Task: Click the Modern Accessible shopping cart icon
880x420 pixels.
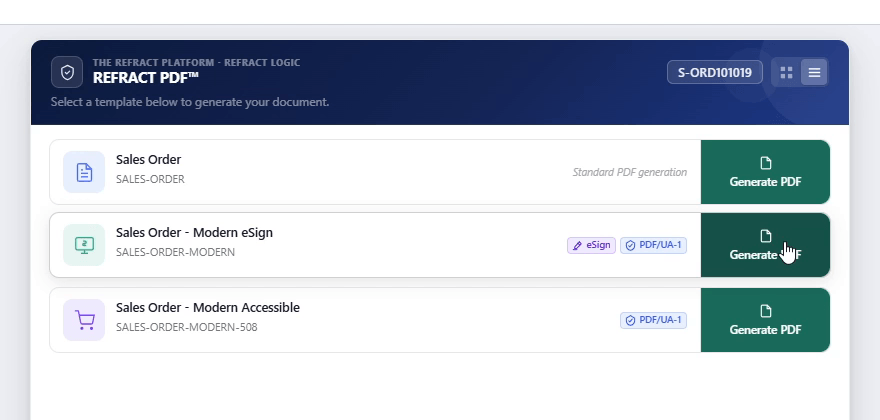Action: [x=84, y=320]
